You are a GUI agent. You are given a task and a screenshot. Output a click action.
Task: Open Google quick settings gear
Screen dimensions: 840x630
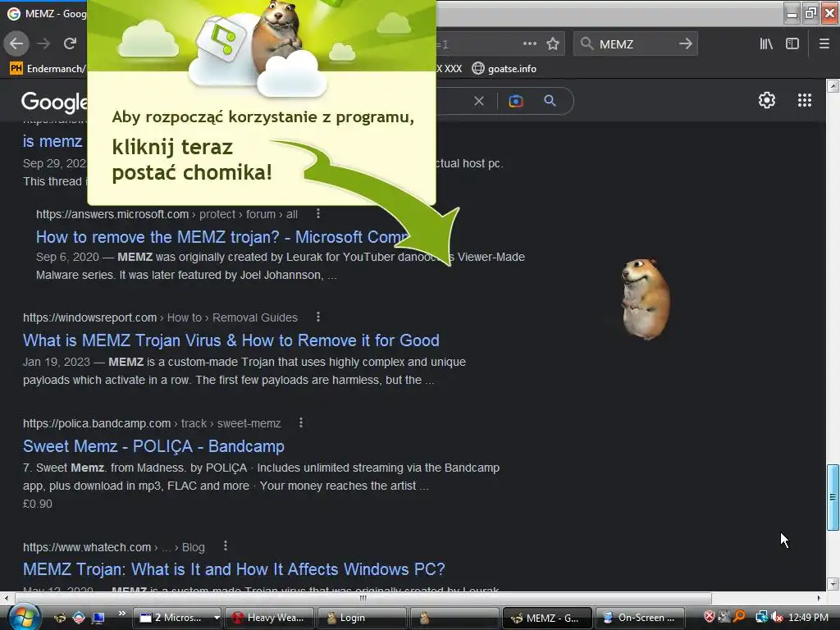(x=767, y=100)
